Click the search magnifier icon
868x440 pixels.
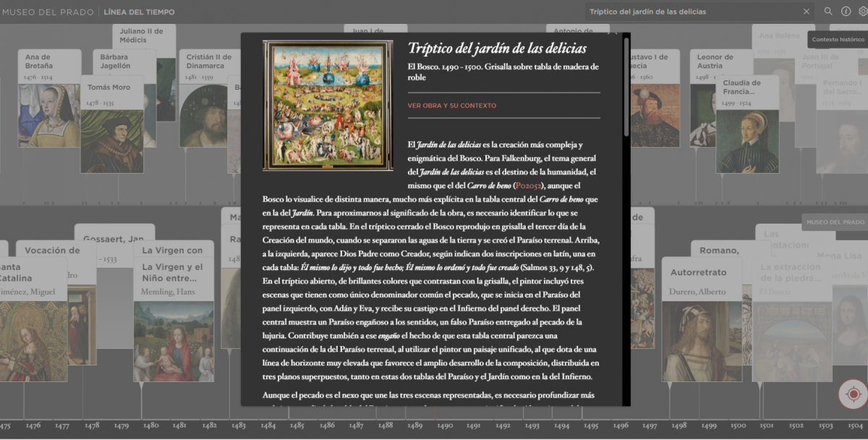pyautogui.click(x=828, y=12)
